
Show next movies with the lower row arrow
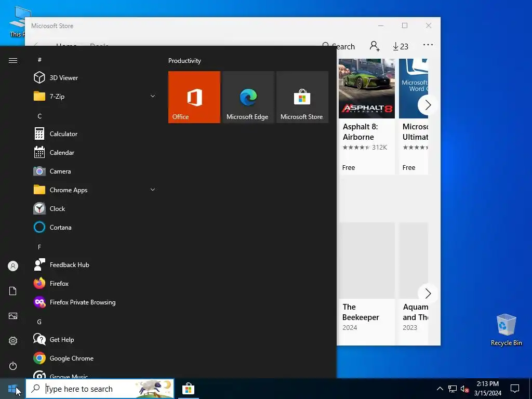[x=427, y=294]
